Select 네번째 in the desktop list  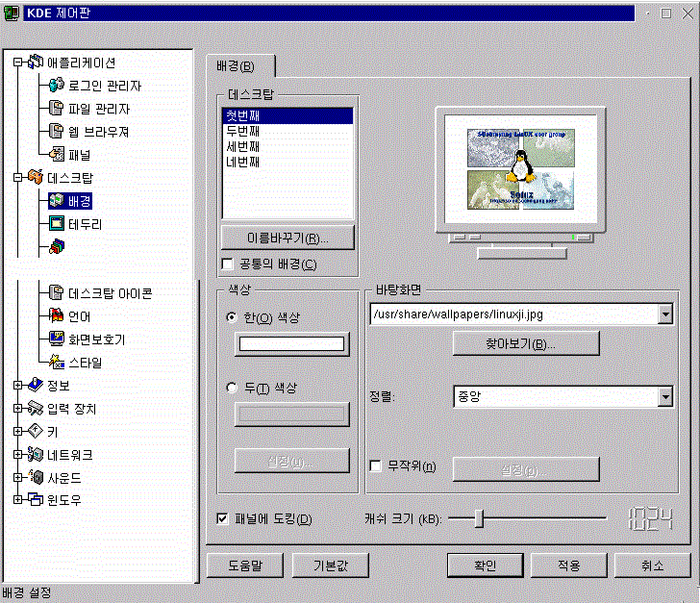pyautogui.click(x=287, y=162)
